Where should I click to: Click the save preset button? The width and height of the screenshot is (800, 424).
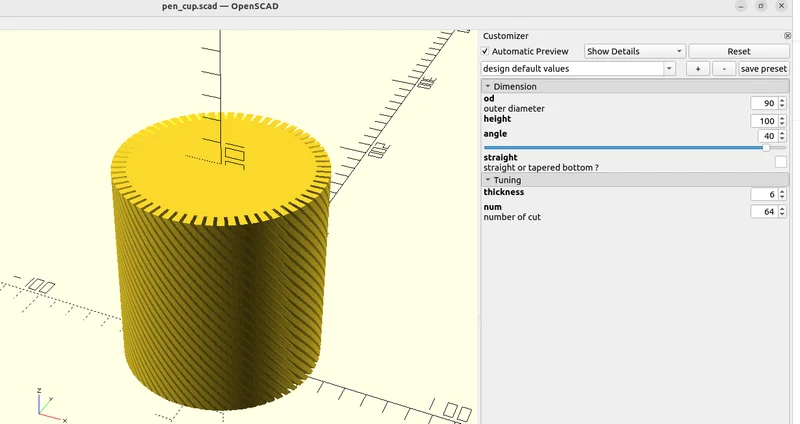pos(764,69)
